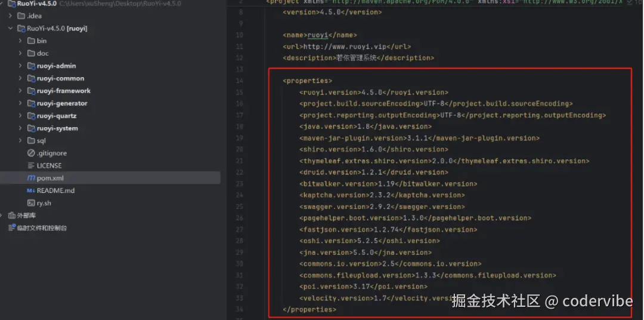The height and width of the screenshot is (320, 644).
Task: Expand the bin folder chevron
Action: pyautogui.click(x=20, y=41)
